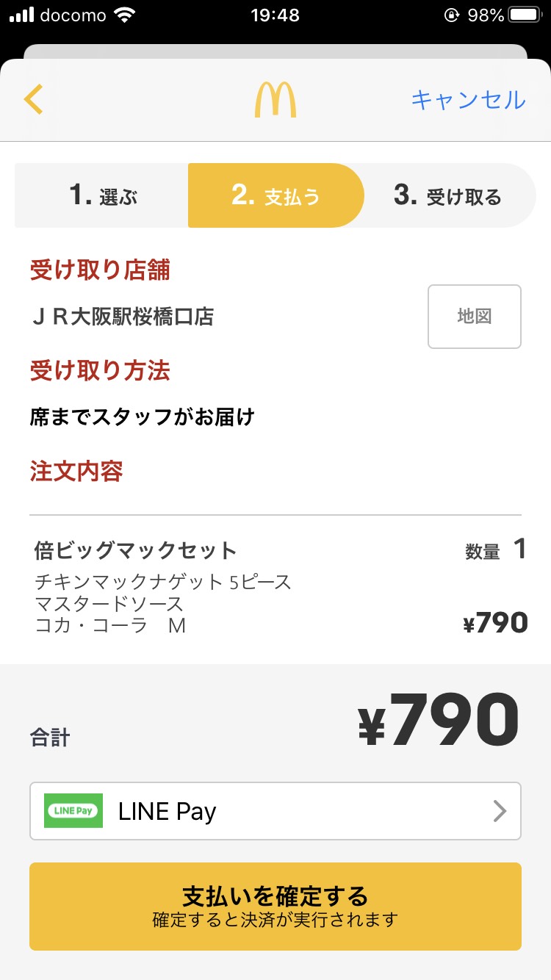This screenshot has height=980, width=551.
Task: Go back to step 1. 選ぶ
Action: point(103,195)
